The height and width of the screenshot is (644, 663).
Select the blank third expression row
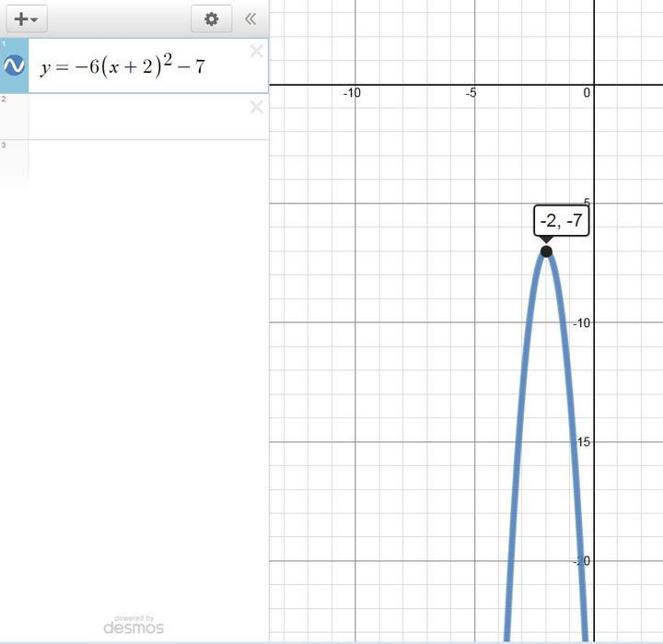click(138, 161)
